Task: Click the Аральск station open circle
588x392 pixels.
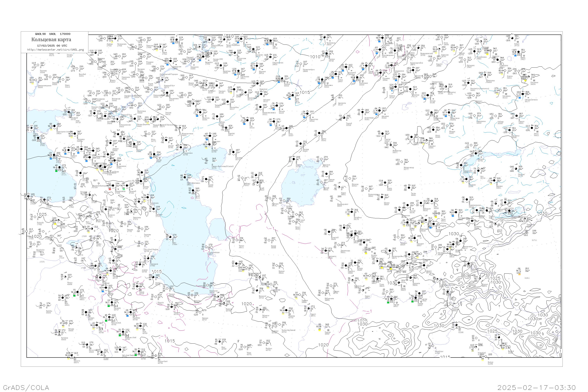Action: [x=321, y=160]
